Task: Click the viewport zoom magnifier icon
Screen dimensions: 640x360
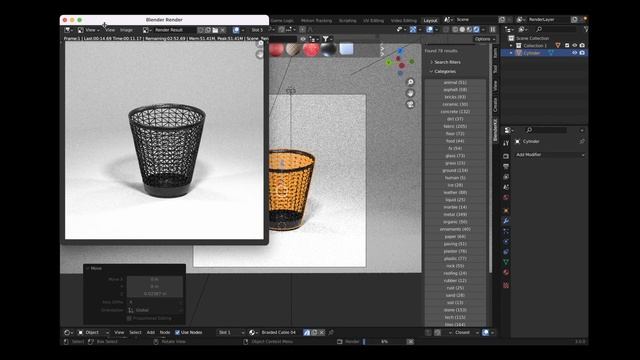Action: coord(410,82)
